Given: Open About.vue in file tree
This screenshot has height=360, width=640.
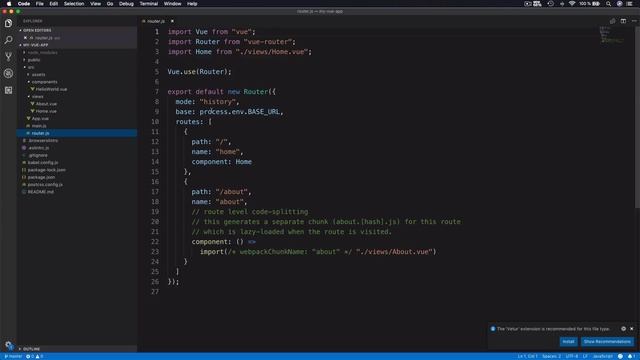Looking at the screenshot, I should point(46,104).
